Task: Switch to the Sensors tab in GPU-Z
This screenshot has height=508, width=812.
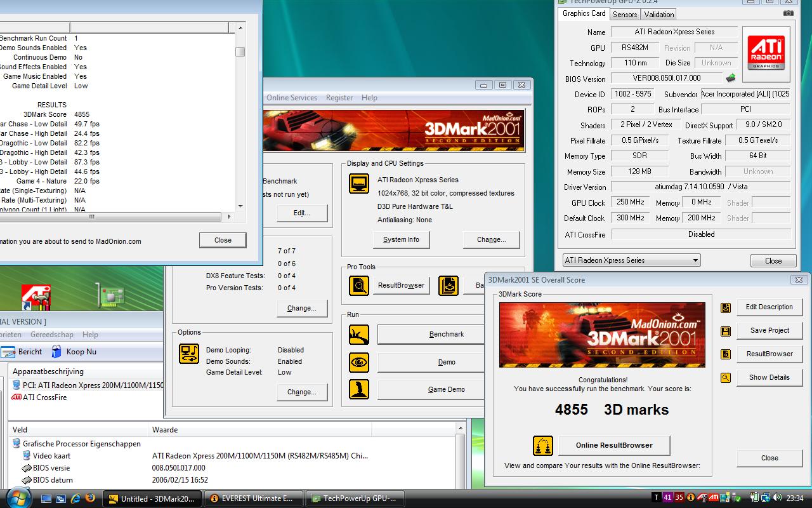Action: pos(625,14)
